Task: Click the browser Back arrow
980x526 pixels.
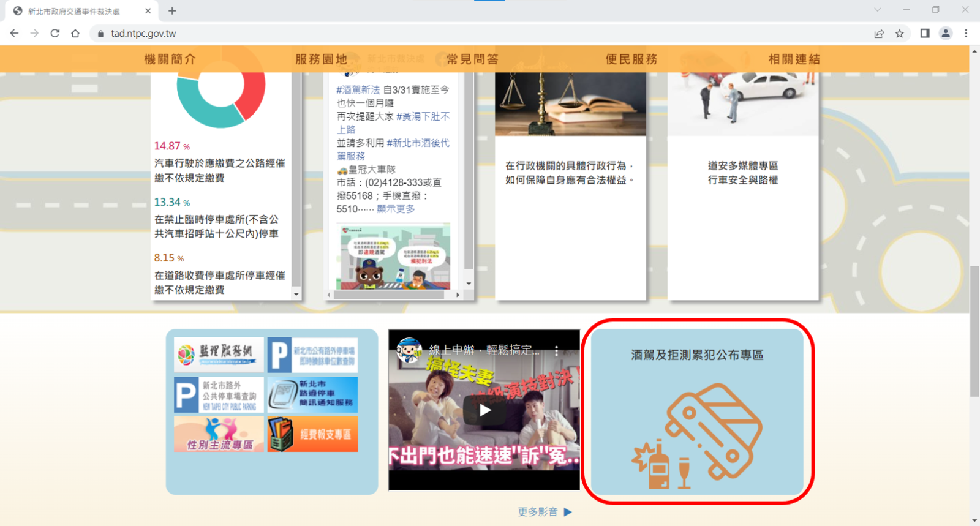Action: [14, 33]
